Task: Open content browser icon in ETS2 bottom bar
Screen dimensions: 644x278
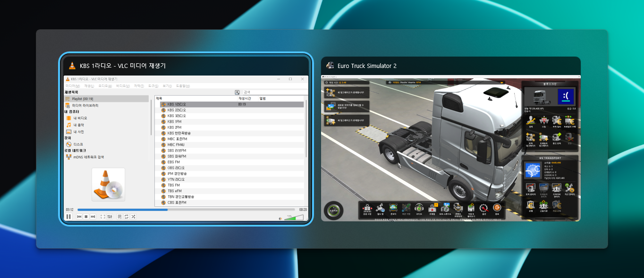Action: coord(458,208)
